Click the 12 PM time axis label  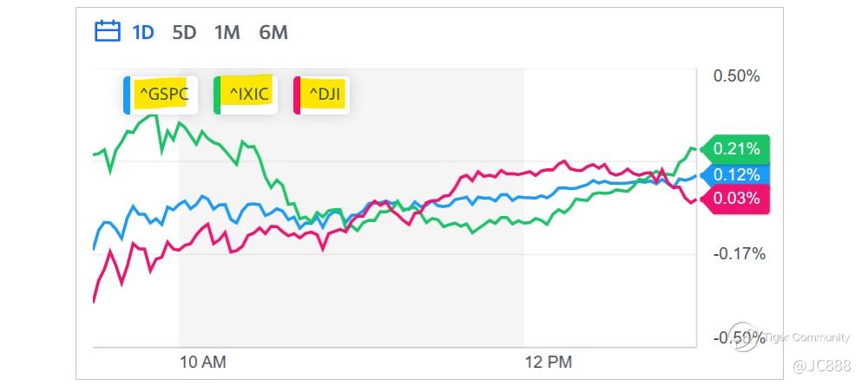click(x=549, y=361)
